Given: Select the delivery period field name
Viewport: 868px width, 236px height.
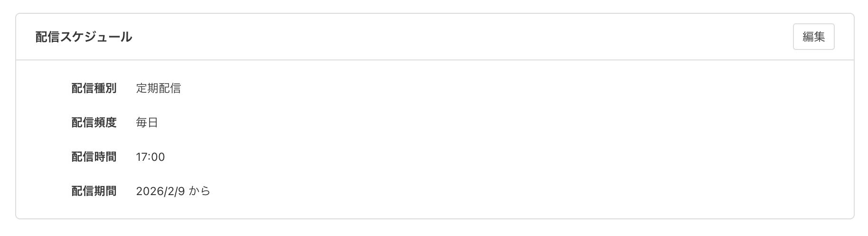Looking at the screenshot, I should point(94,191).
